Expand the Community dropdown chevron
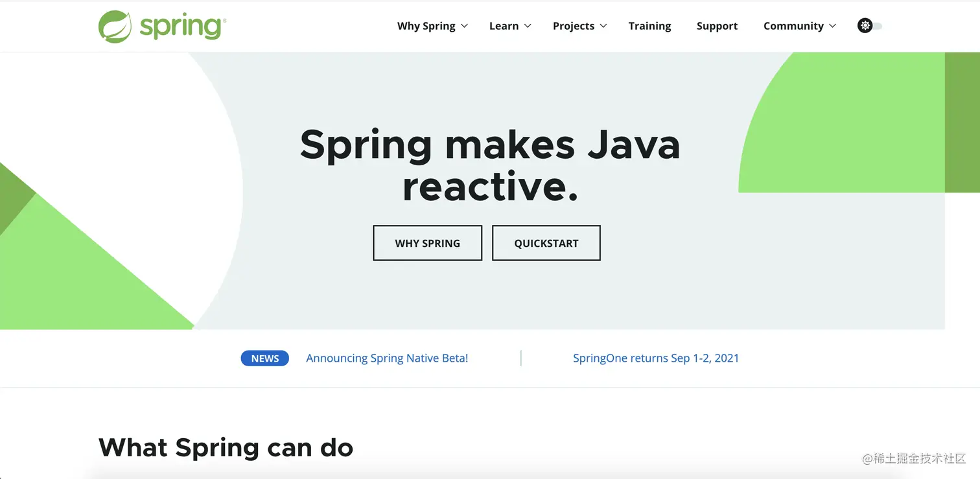The height and width of the screenshot is (479, 980). tap(833, 26)
